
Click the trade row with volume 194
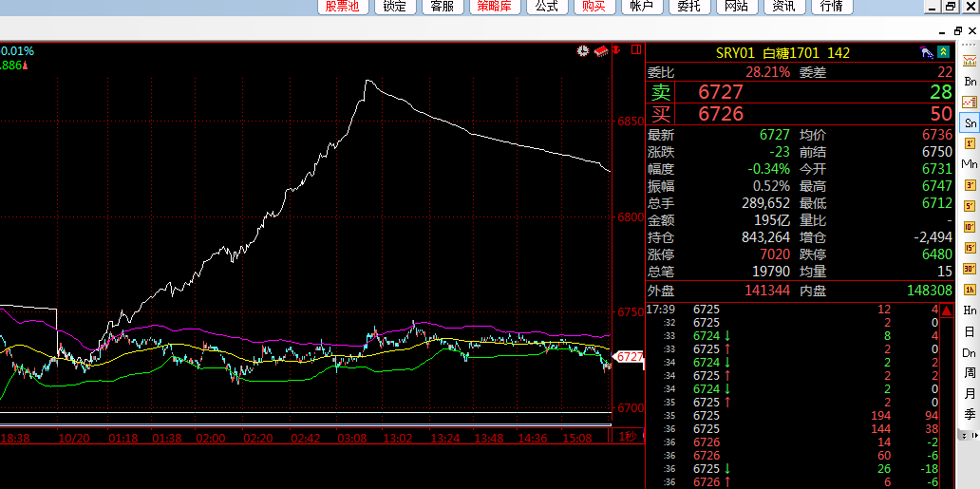[793, 415]
